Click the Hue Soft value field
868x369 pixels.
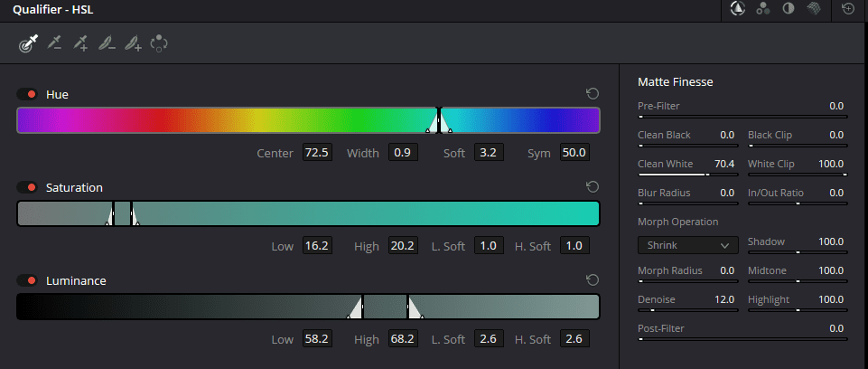coord(489,152)
